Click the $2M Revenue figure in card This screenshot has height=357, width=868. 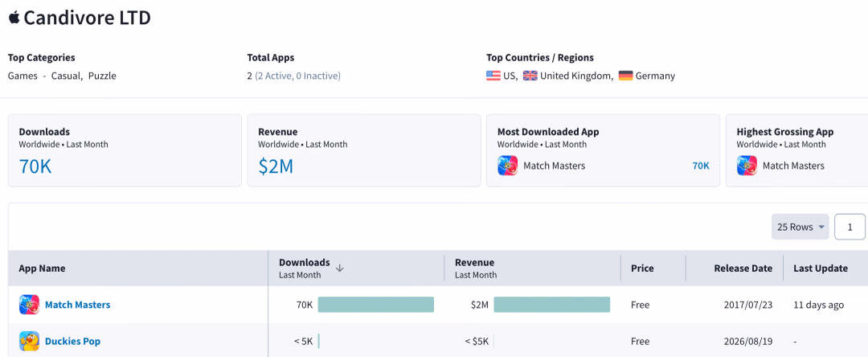click(276, 166)
